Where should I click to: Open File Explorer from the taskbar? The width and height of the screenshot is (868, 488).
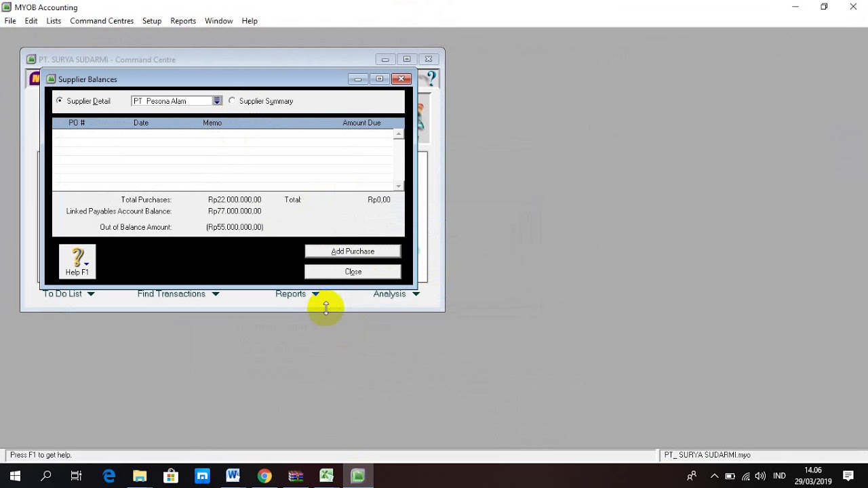(x=140, y=476)
